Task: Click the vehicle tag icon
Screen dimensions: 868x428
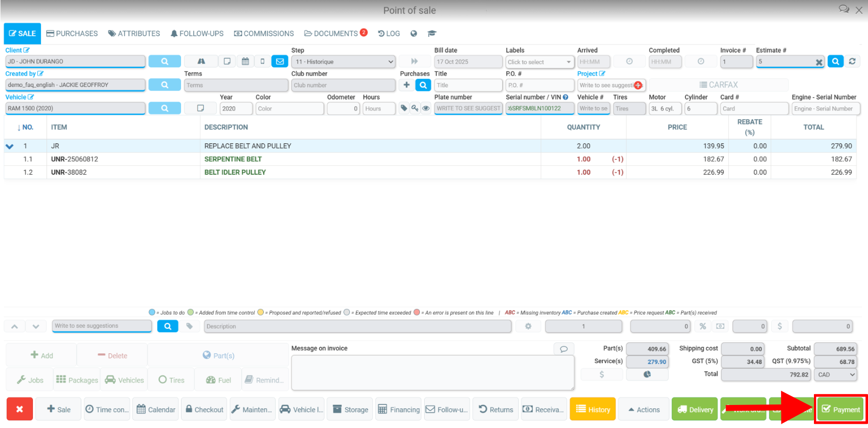Action: (404, 109)
